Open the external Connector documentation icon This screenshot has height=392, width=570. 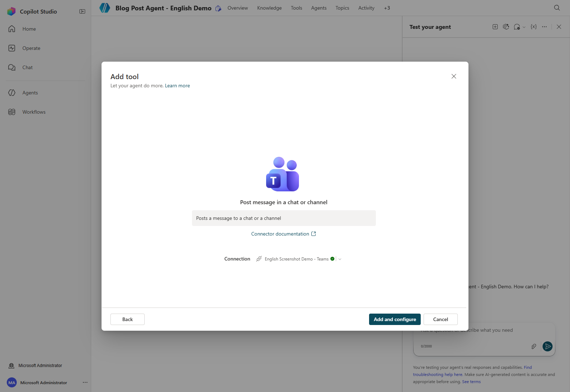pyautogui.click(x=313, y=234)
